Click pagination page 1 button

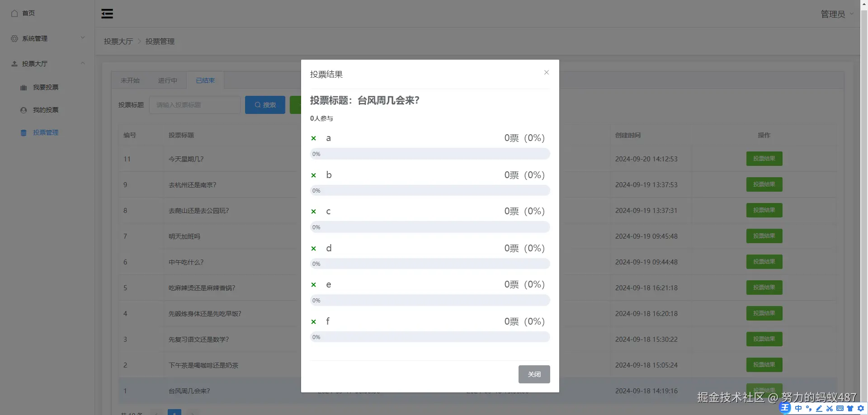tap(175, 412)
